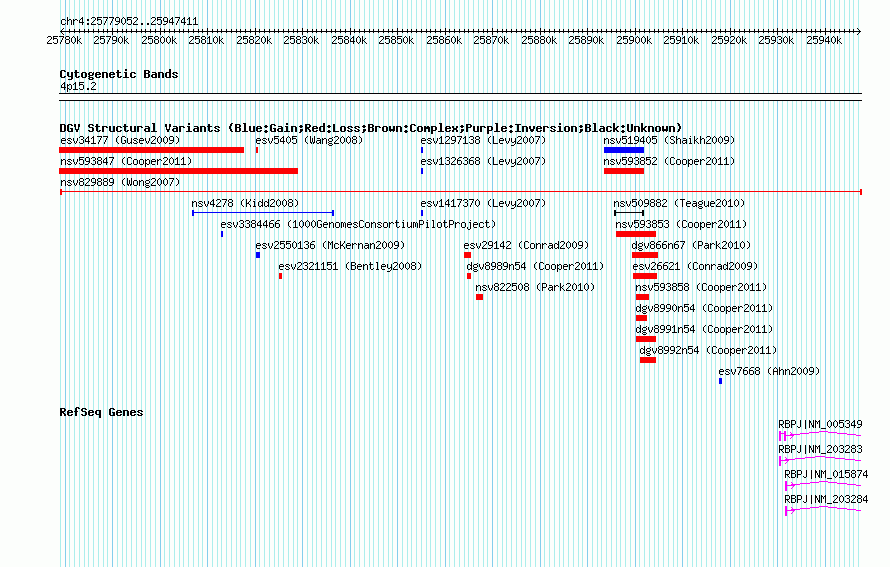Screen dimensions: 890x567
Task: Click the red bar under nsv593858
Action: [643, 297]
